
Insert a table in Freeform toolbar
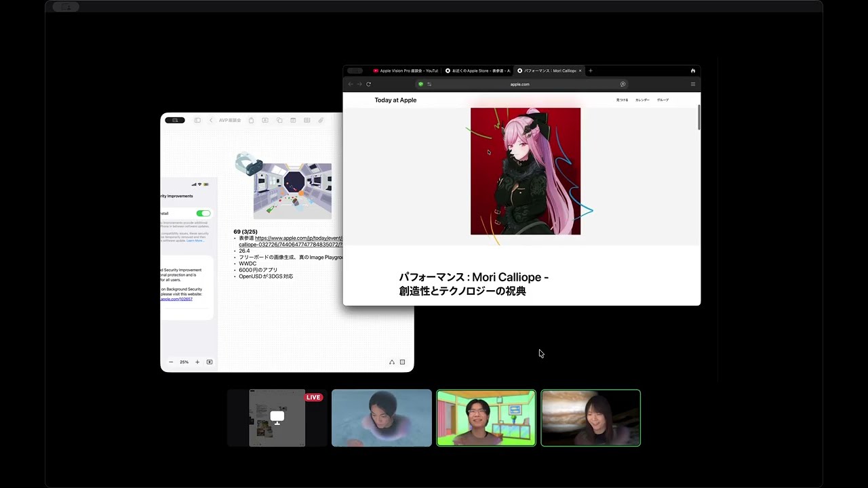[307, 120]
